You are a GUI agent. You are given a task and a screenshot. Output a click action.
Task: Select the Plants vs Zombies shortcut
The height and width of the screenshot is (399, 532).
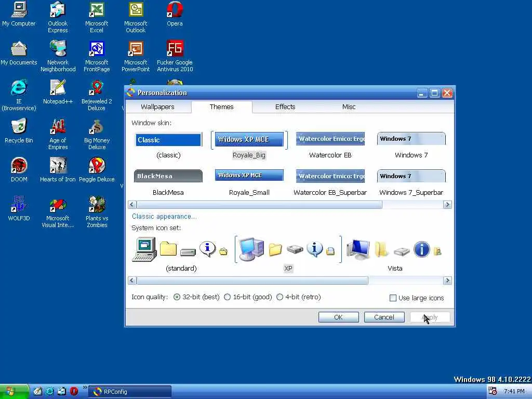click(97, 212)
